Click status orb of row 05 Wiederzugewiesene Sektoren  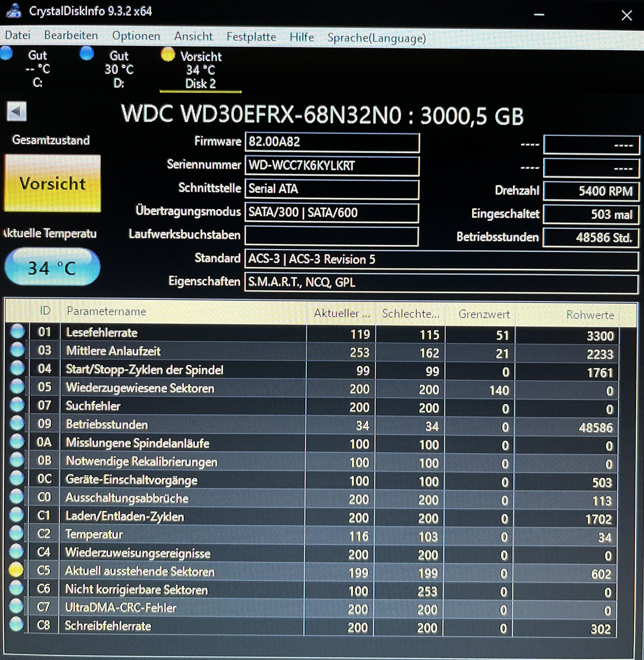[x=17, y=386]
